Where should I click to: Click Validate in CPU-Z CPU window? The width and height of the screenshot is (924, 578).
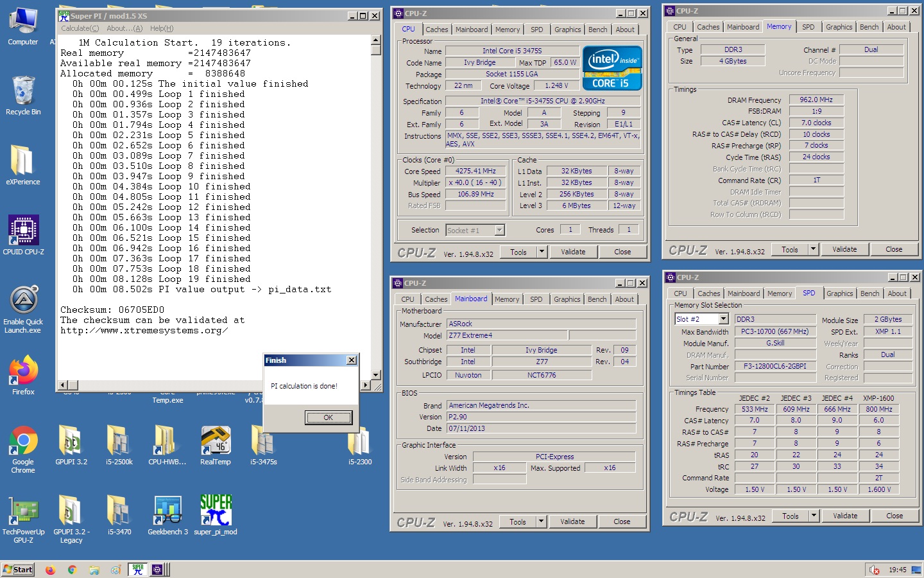tap(573, 252)
